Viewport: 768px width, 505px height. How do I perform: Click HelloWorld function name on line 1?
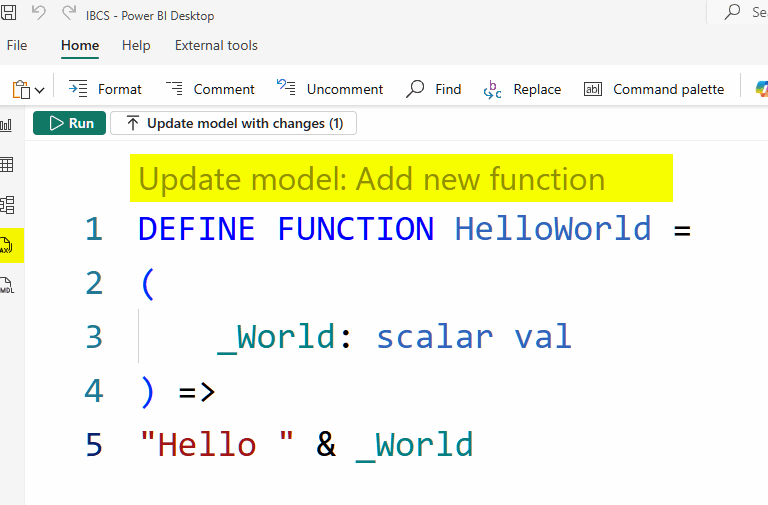pyautogui.click(x=553, y=229)
